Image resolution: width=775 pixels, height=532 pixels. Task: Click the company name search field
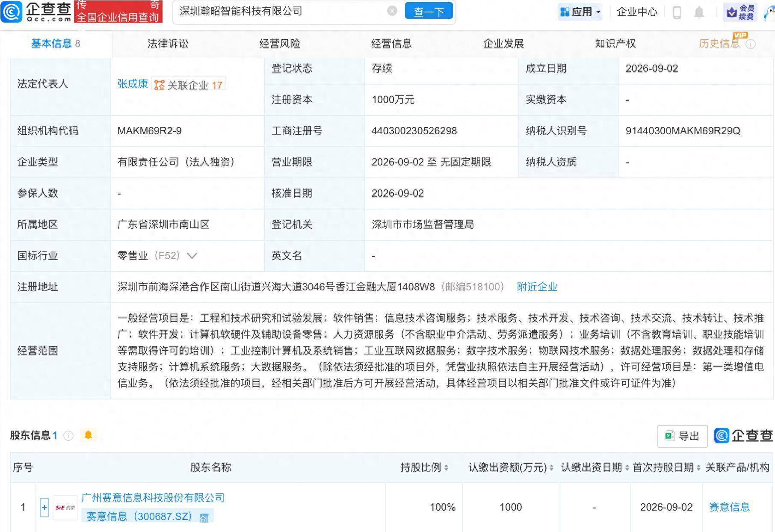point(282,11)
